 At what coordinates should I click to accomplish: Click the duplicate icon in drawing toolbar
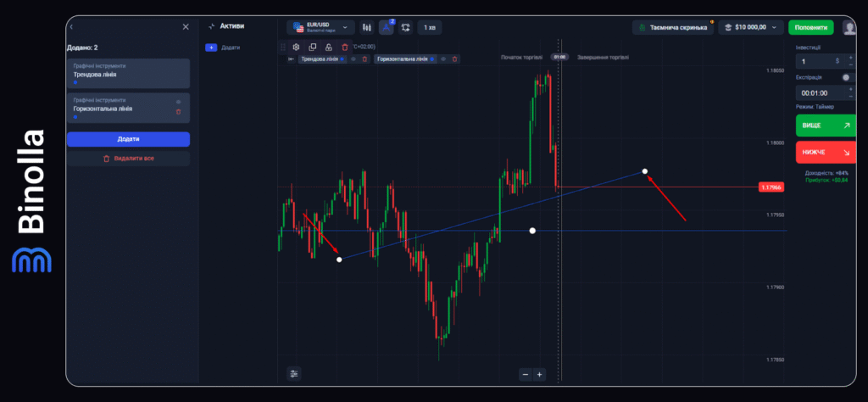pos(312,47)
